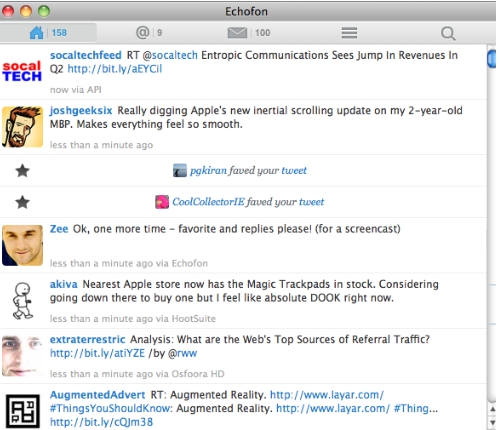The height and width of the screenshot is (430, 500).
Task: Click the socalTECH avatar logo
Action: click(22, 71)
